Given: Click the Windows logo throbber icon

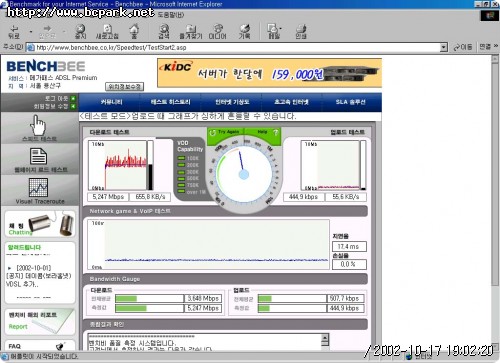Looking at the screenshot, I should coord(489,15).
